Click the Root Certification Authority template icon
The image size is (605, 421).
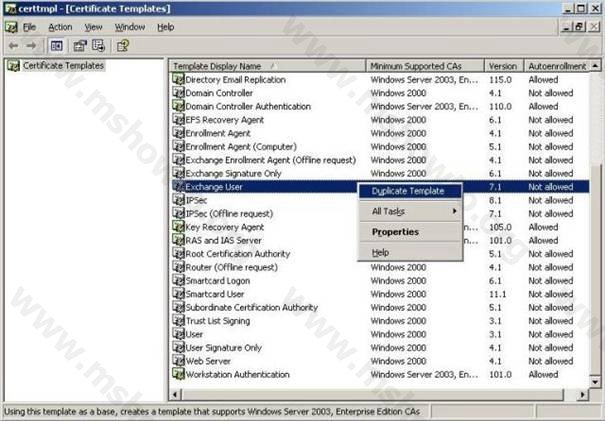[x=178, y=254]
